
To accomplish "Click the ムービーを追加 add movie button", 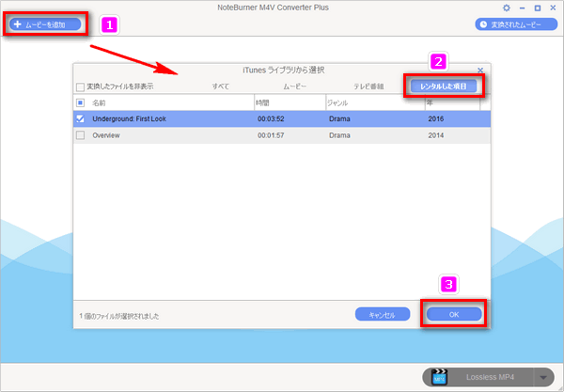I will pos(45,24).
